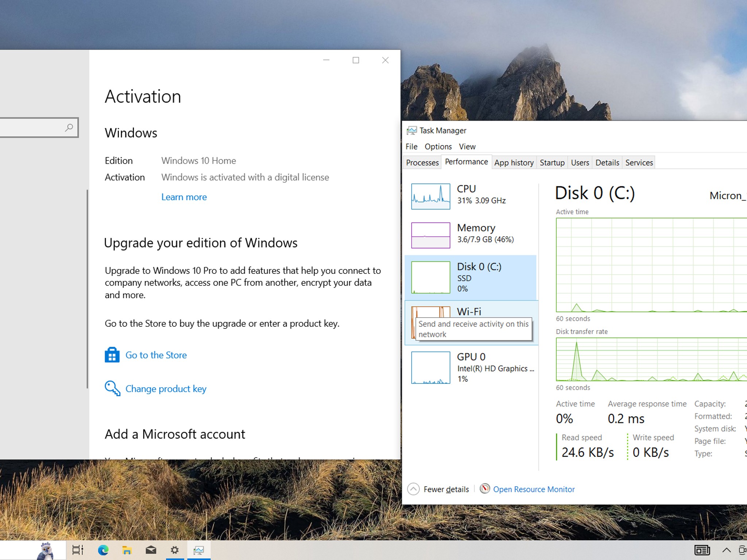
Task: Switch to the Processes tab
Action: coord(422,163)
